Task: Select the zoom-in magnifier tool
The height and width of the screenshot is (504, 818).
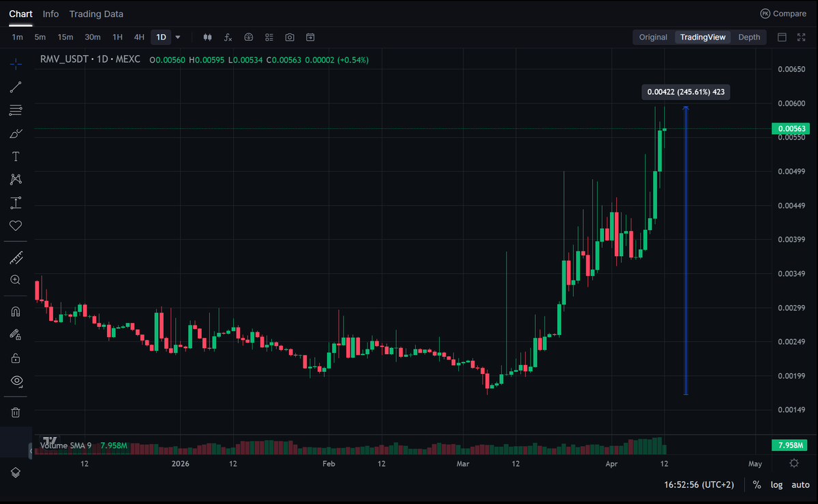Action: 15,279
